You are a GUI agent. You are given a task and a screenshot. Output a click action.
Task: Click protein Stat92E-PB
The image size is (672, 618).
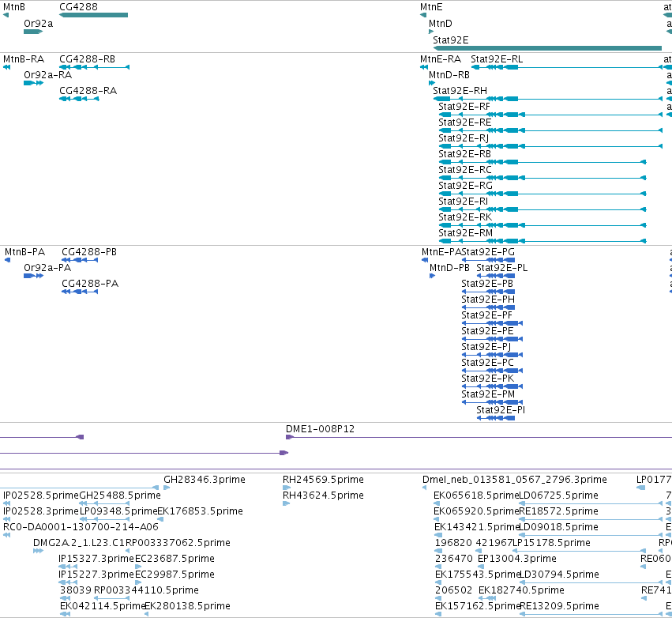487,284
